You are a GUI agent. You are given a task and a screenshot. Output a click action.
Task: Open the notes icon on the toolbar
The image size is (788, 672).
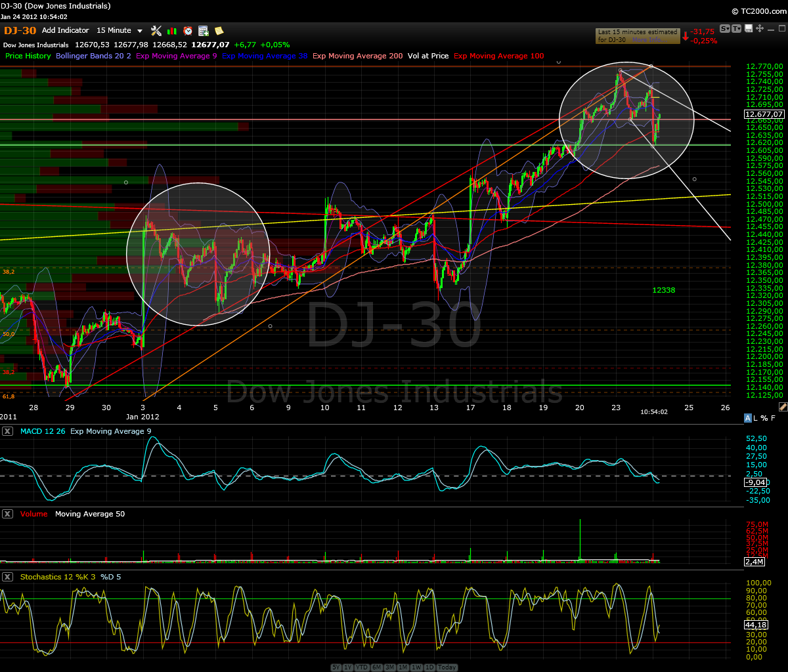(219, 31)
